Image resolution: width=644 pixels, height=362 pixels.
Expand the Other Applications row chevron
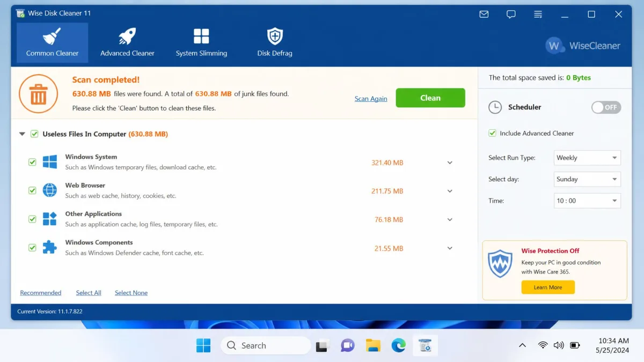pyautogui.click(x=450, y=219)
